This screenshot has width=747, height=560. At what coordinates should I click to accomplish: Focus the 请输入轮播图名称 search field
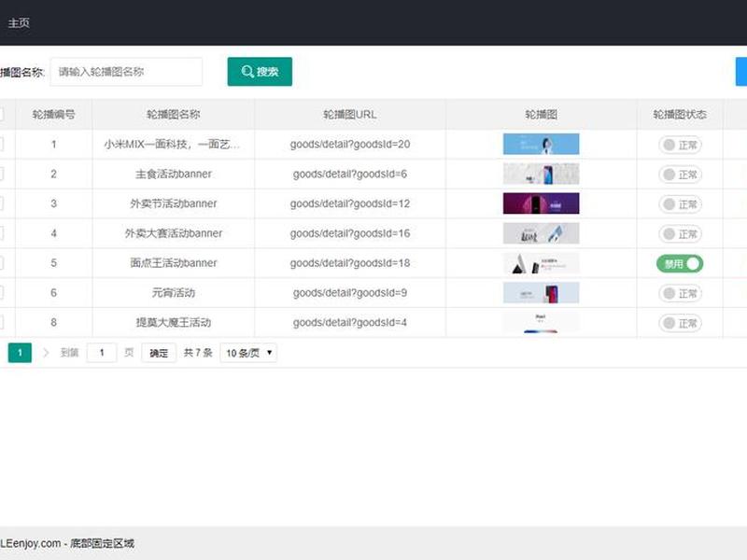click(x=126, y=72)
